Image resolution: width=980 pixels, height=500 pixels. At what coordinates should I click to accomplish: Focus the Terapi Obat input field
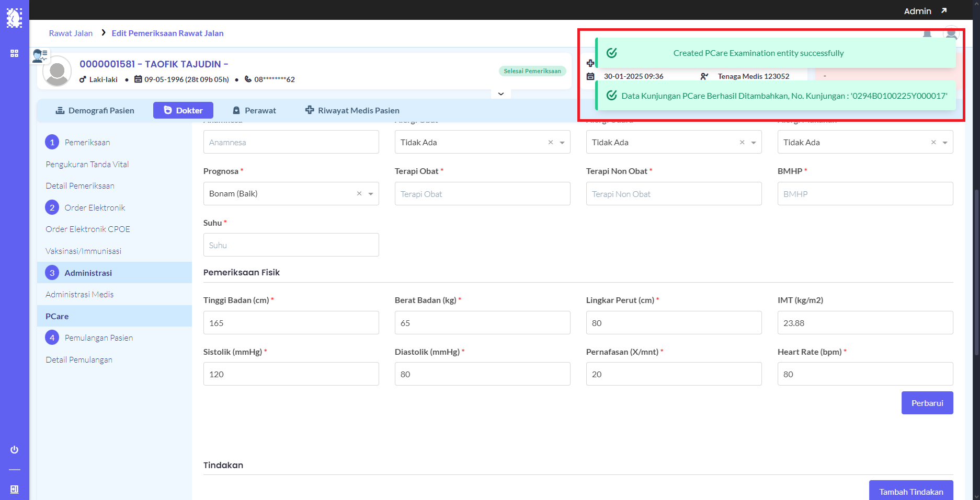pos(482,194)
